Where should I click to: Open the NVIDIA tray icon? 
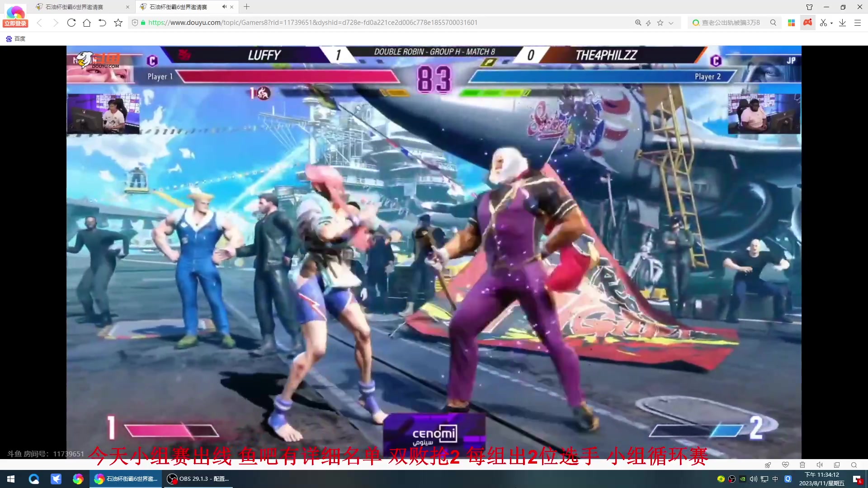coord(742,479)
